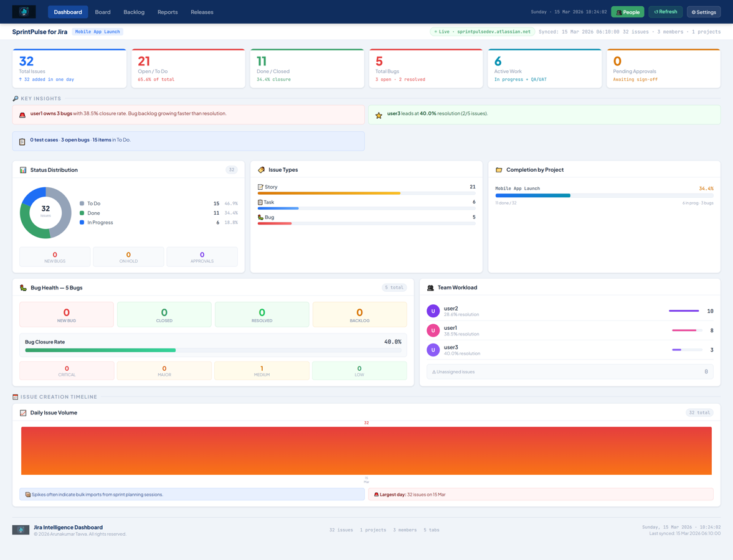Click the key icon beside Issue Types
Screen dimensions: 733x560
pos(261,169)
